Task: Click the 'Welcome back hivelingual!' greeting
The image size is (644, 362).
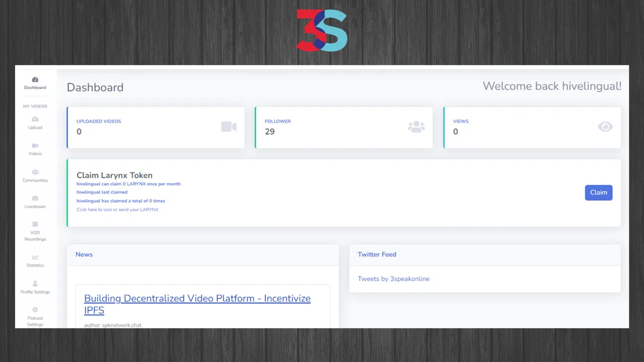Action: 552,86
